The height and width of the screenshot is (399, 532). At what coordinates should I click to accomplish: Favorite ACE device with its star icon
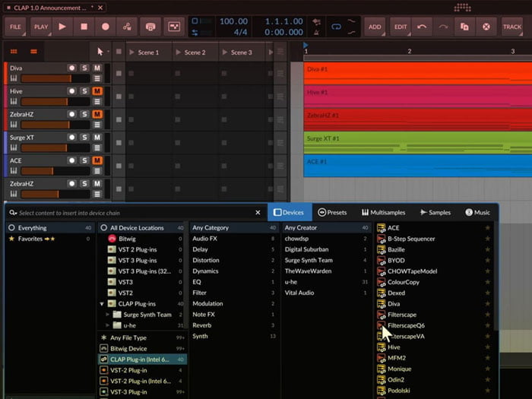tap(488, 228)
